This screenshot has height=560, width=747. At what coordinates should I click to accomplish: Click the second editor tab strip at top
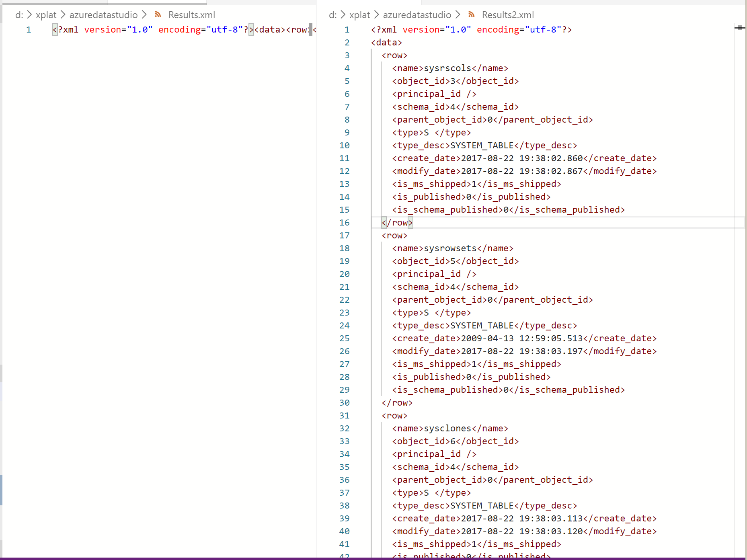point(157,2)
